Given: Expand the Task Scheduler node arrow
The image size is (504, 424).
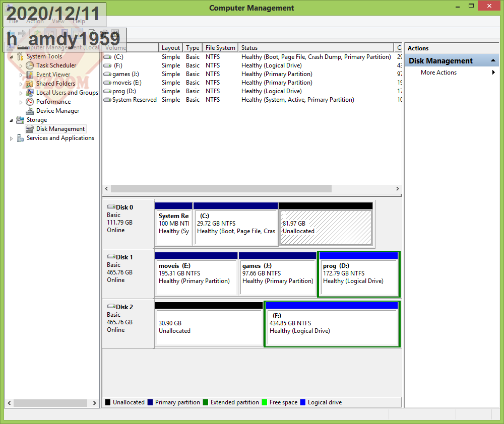Looking at the screenshot, I should (x=21, y=66).
